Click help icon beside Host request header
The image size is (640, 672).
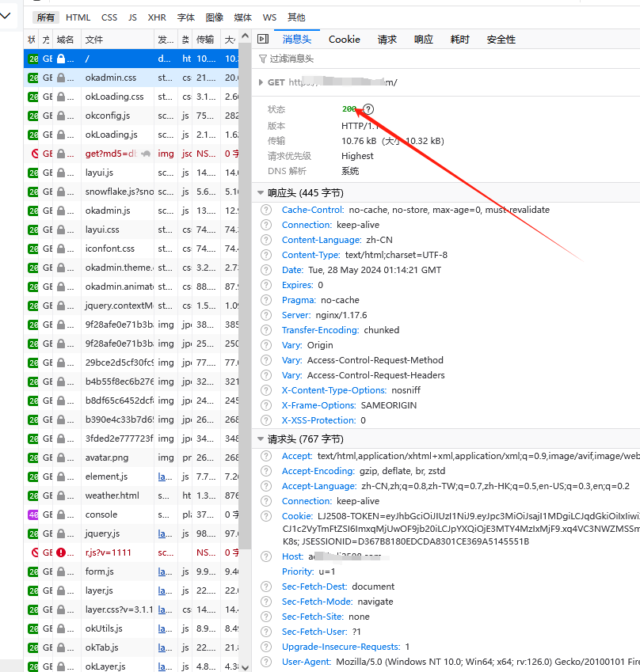[266, 556]
